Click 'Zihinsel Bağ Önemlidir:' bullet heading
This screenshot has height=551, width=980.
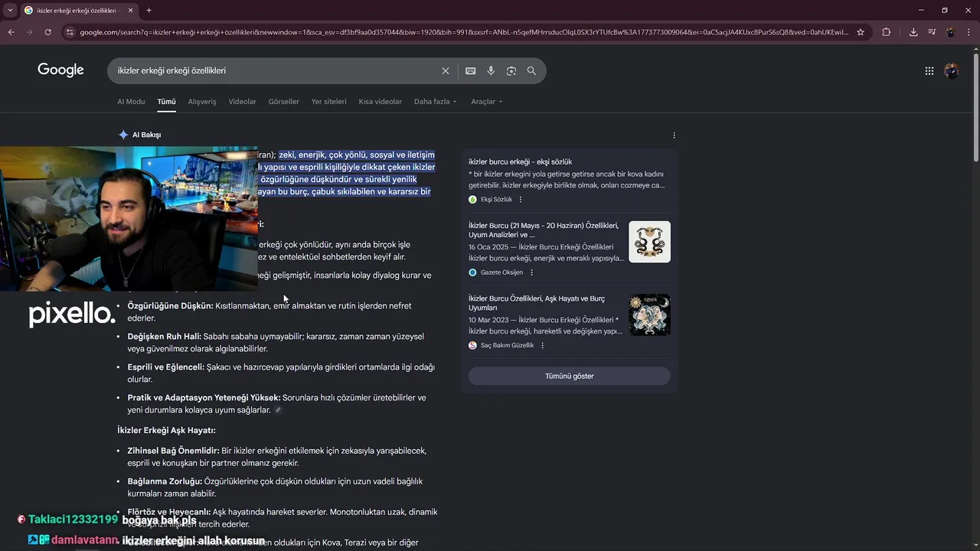coord(173,452)
